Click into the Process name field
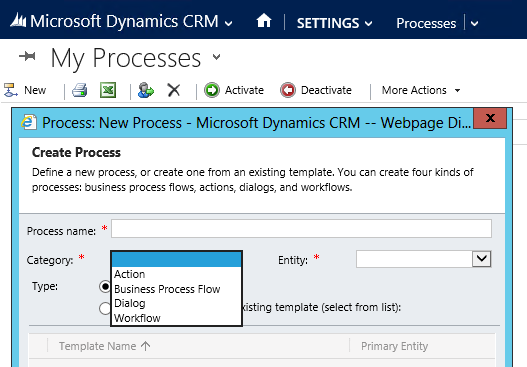The image size is (527, 367). point(301,229)
